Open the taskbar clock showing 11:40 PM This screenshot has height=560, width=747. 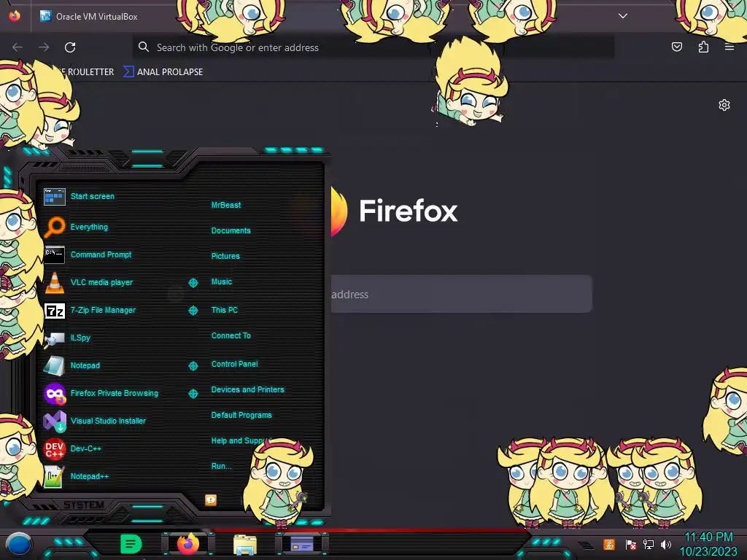[708, 544]
